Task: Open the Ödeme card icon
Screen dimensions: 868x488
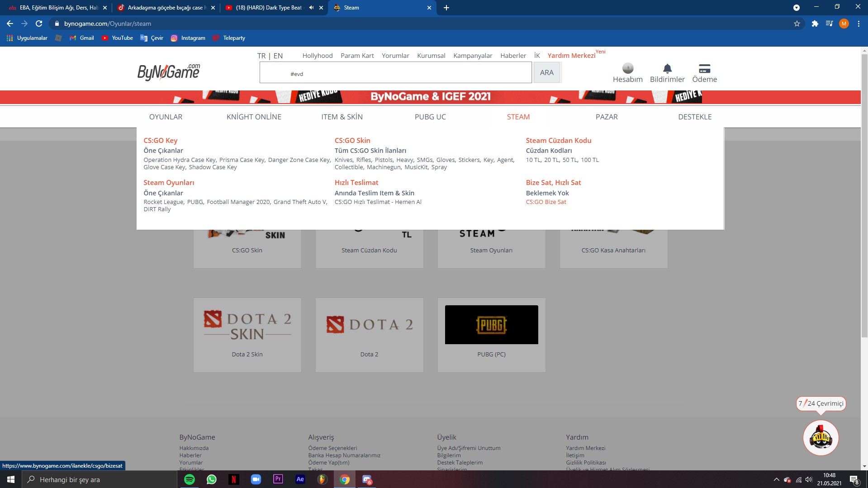Action: click(x=704, y=68)
